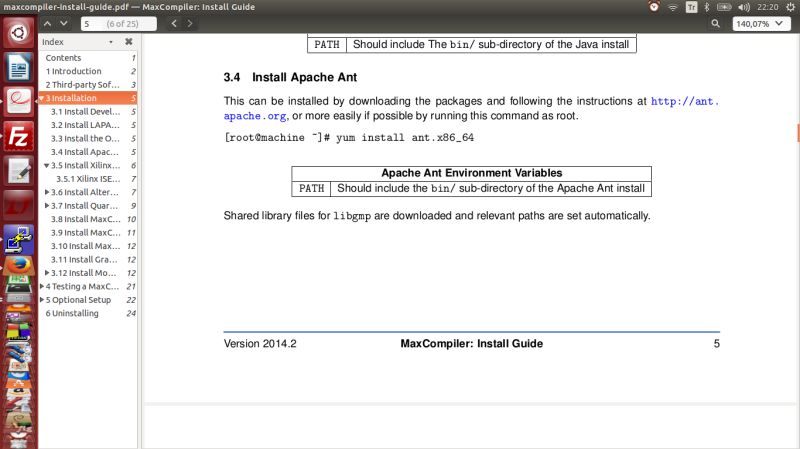Launch Firefox from dock
Screen dimensions: 800x449
tap(19, 266)
